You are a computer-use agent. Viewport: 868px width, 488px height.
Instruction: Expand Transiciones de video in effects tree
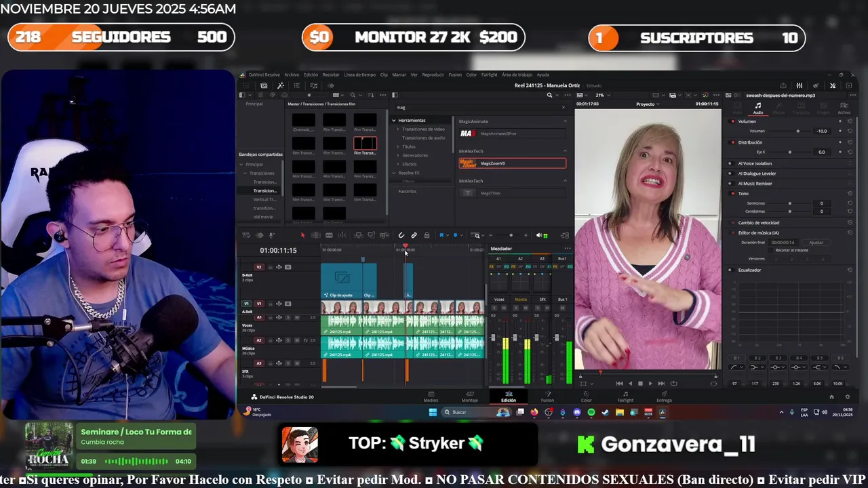[399, 129]
